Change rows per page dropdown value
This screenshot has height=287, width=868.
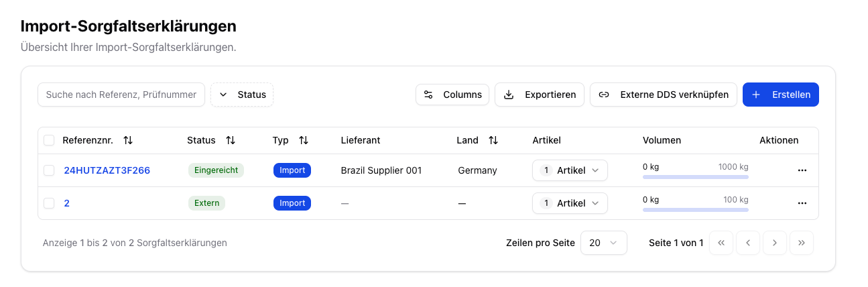point(603,243)
